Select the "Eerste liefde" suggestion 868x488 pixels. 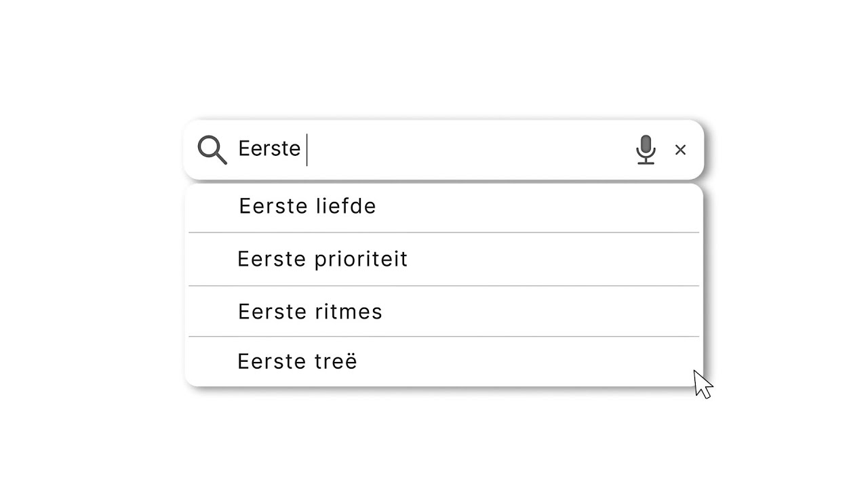[x=307, y=207]
